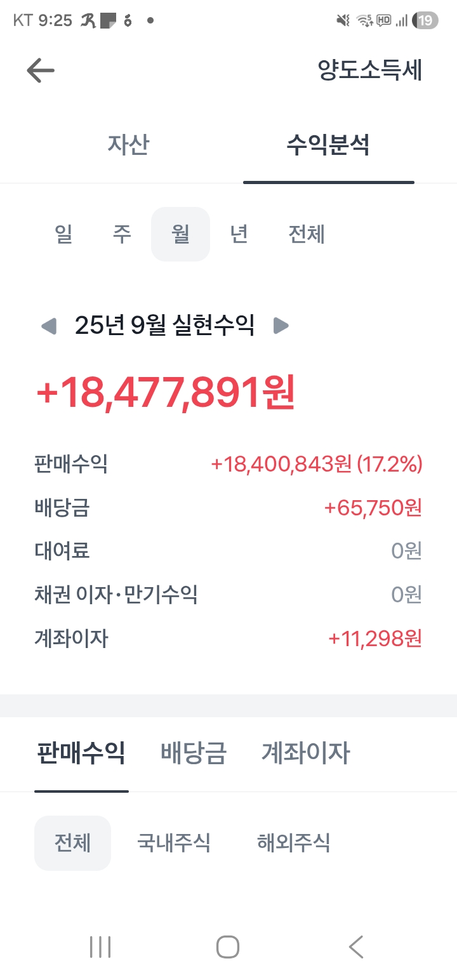Screen dimensions: 457x980
Task: Filter by 국내주식 chip
Action: (x=174, y=843)
